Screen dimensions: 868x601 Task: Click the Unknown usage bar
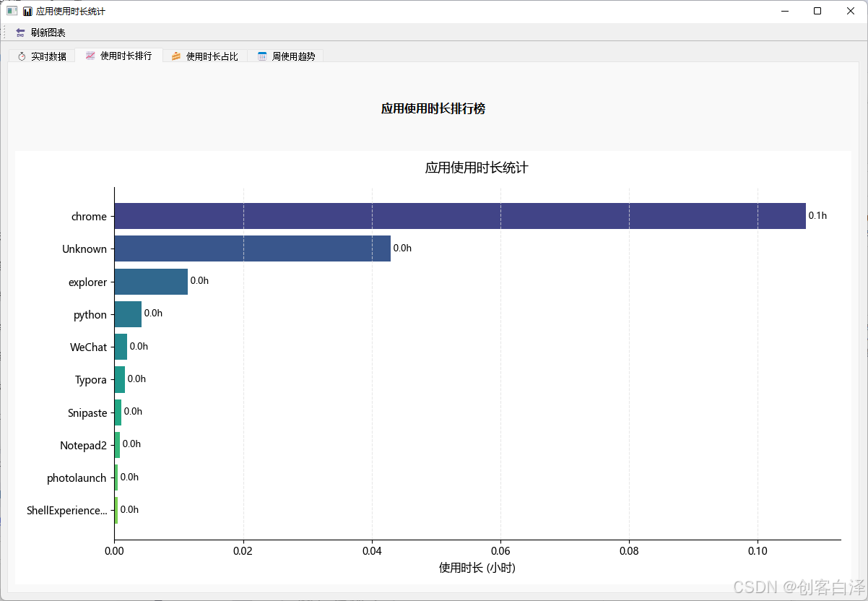pos(253,248)
